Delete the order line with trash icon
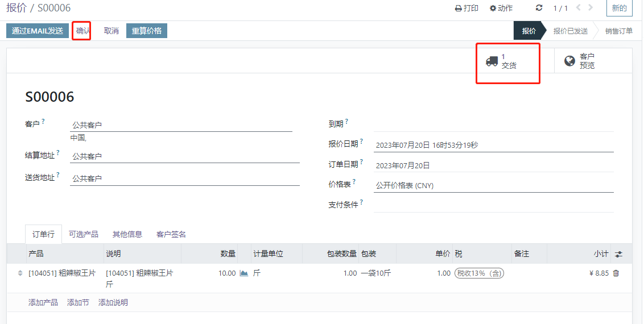The width and height of the screenshot is (644, 324). (616, 273)
